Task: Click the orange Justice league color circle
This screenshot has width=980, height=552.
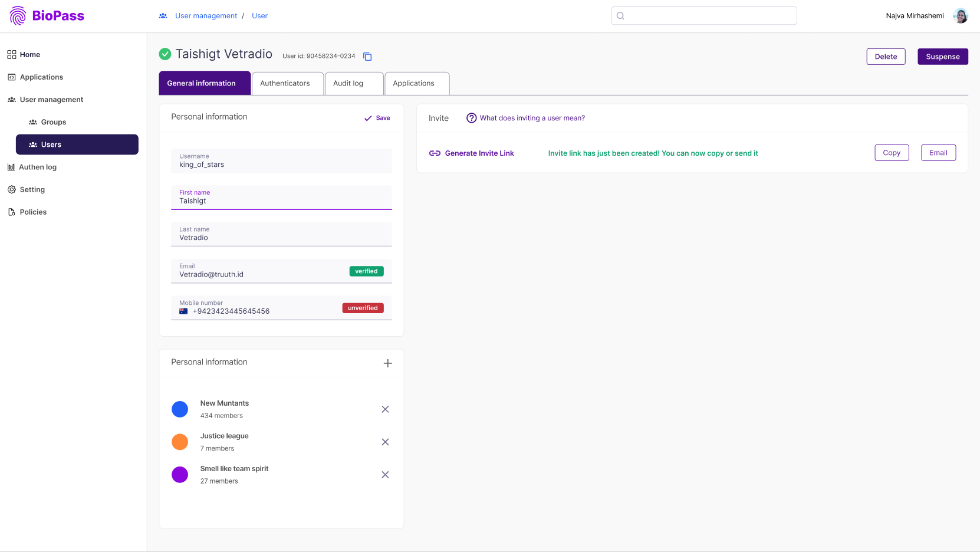Action: pos(180,442)
